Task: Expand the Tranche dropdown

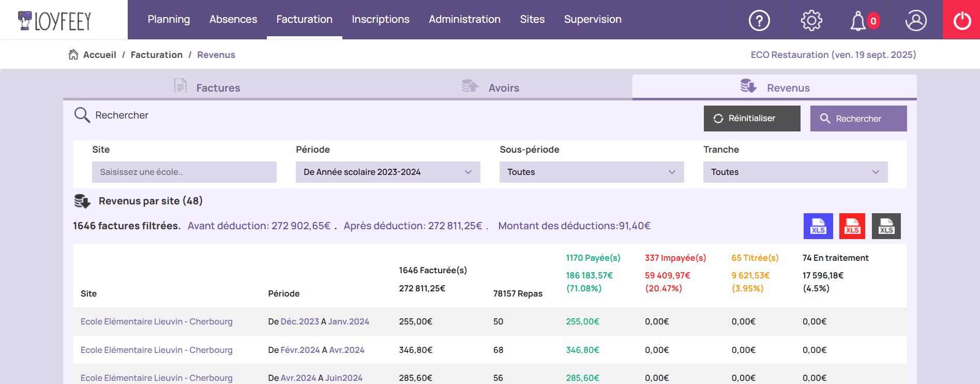Action: pos(795,172)
